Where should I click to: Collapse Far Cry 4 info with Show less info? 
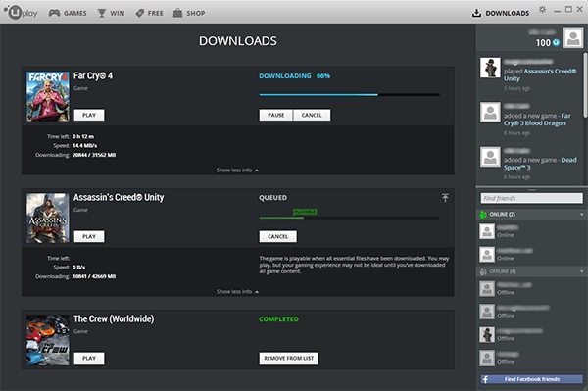click(237, 171)
